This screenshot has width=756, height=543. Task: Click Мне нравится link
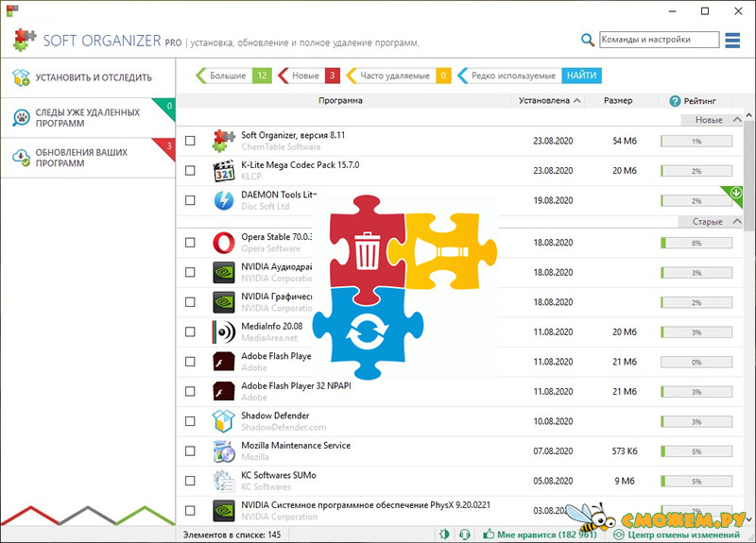click(547, 535)
